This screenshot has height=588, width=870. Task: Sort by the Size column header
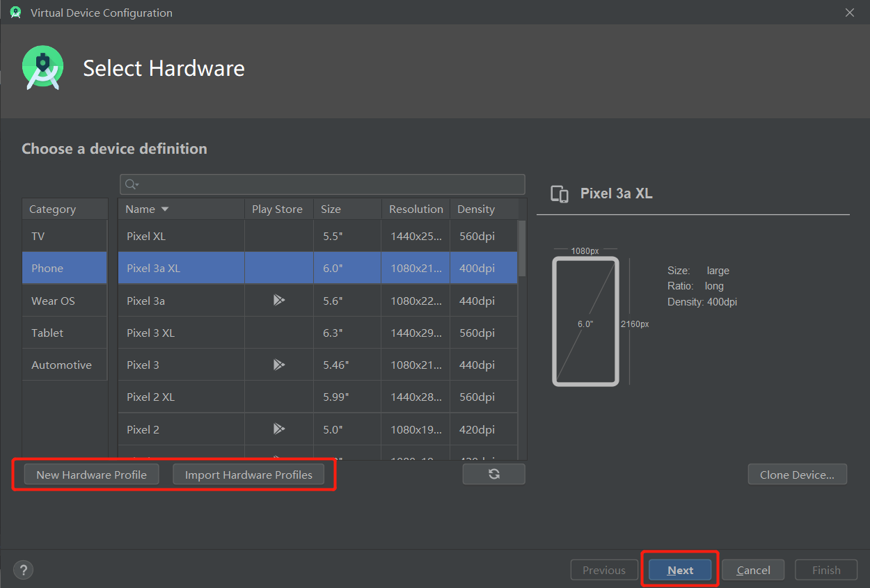coord(347,209)
